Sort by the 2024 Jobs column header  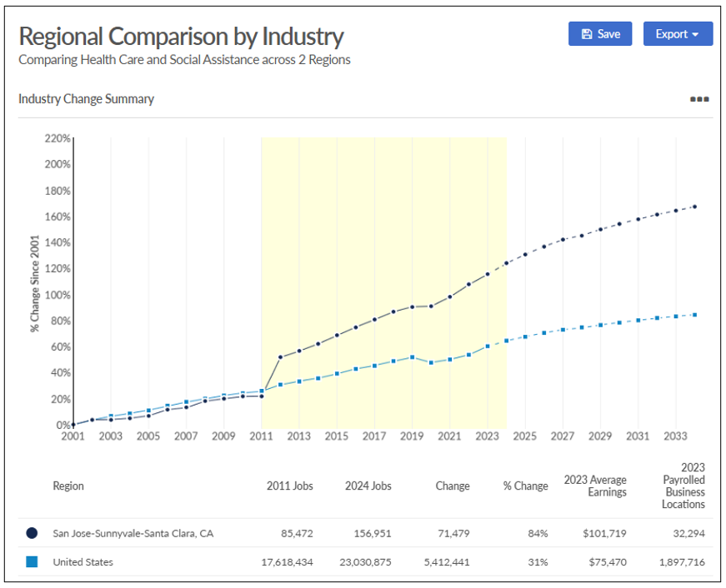click(368, 486)
